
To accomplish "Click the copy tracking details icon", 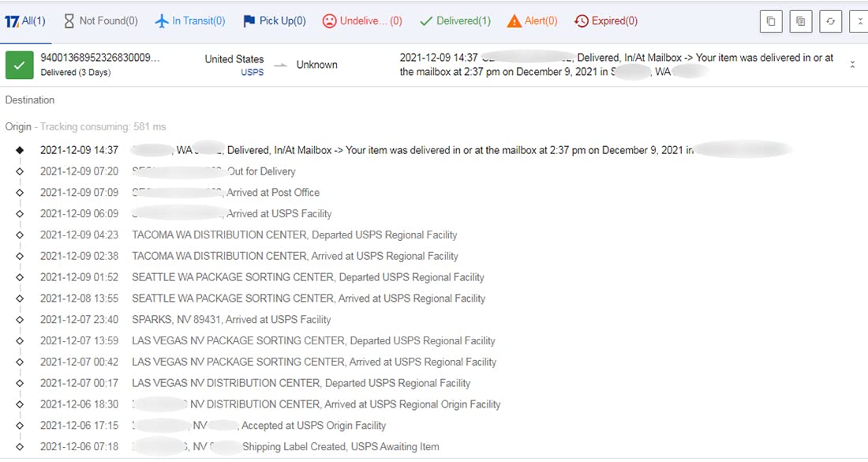I will (800, 21).
